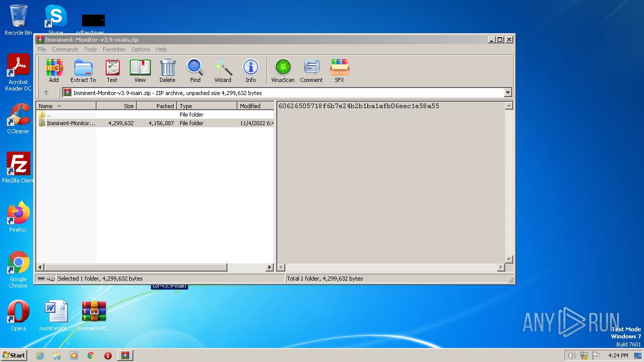Click the drive icon in status bar
The image size is (644, 362).
click(x=41, y=279)
